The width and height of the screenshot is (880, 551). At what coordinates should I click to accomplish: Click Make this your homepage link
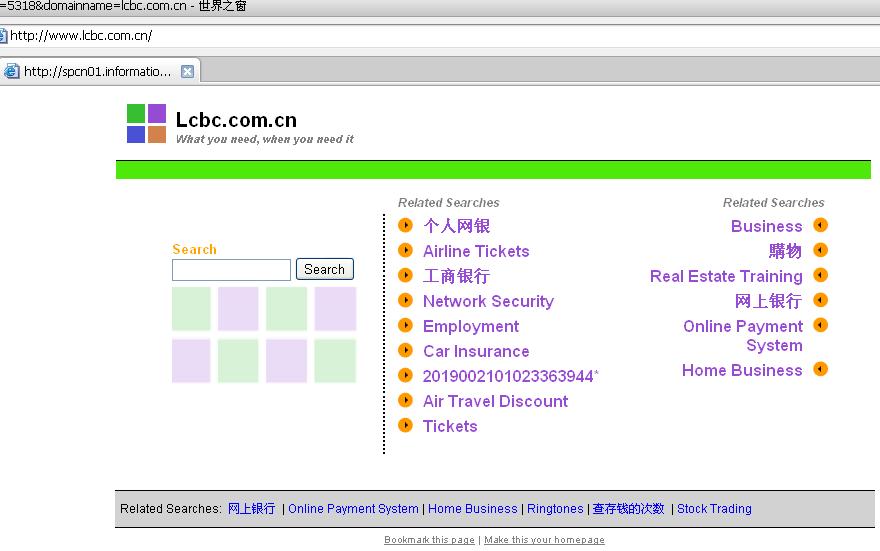(544, 540)
